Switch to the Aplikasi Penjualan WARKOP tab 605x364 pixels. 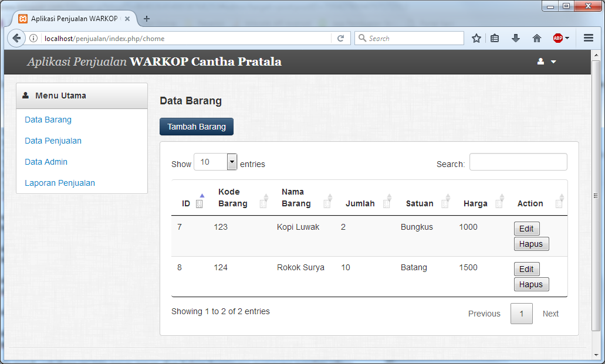click(x=70, y=18)
